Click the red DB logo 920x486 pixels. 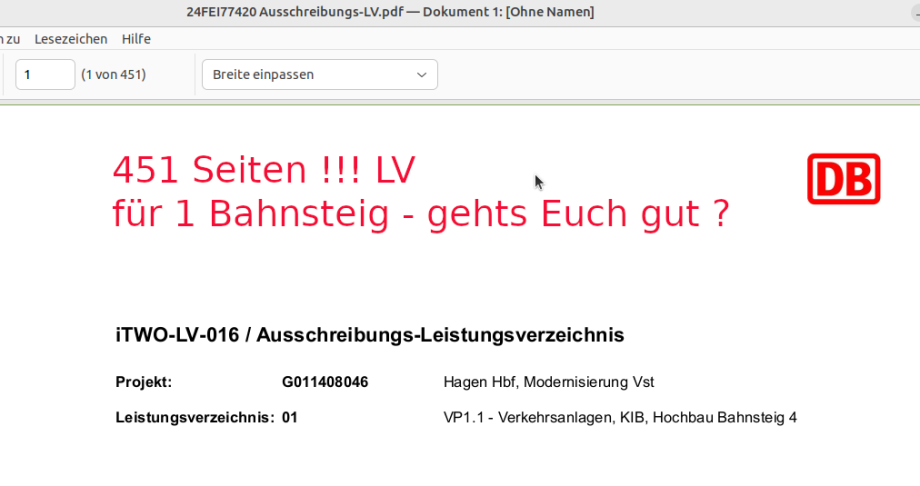[843, 179]
